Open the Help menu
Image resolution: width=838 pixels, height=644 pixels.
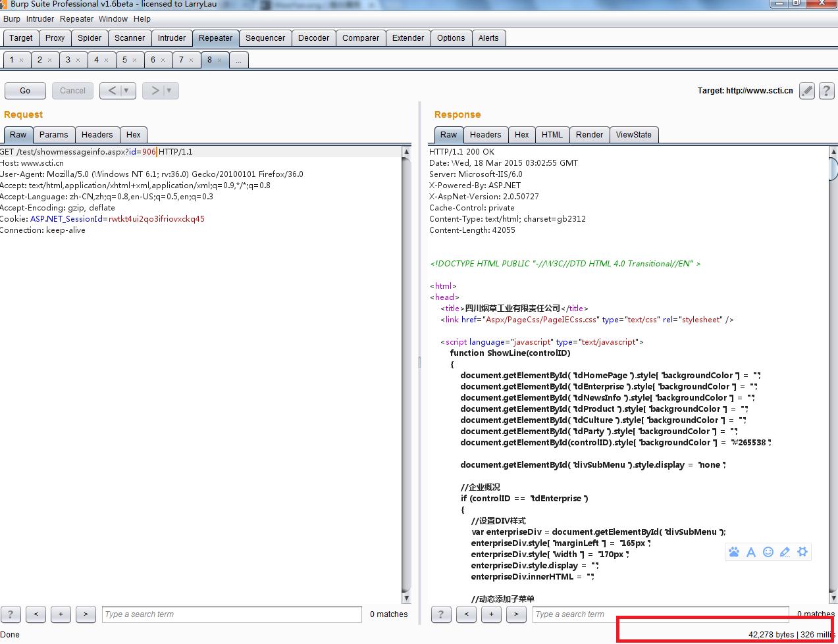click(142, 19)
